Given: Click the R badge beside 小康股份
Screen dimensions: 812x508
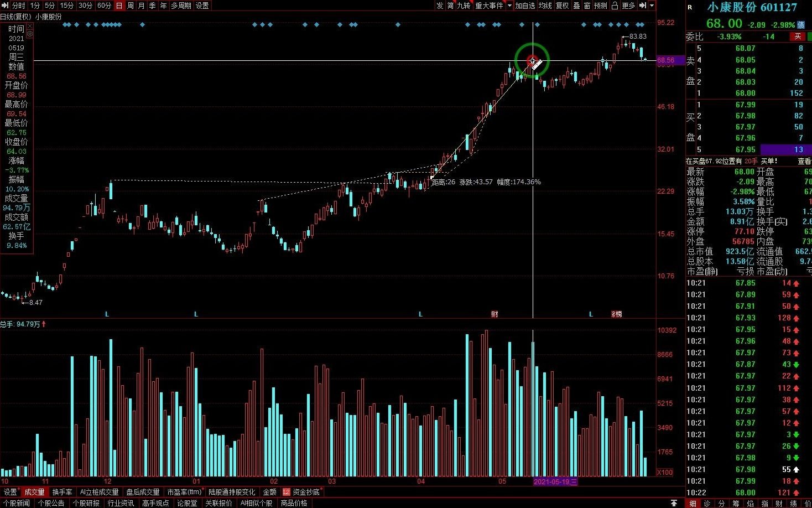Looking at the screenshot, I should pyautogui.click(x=690, y=7).
